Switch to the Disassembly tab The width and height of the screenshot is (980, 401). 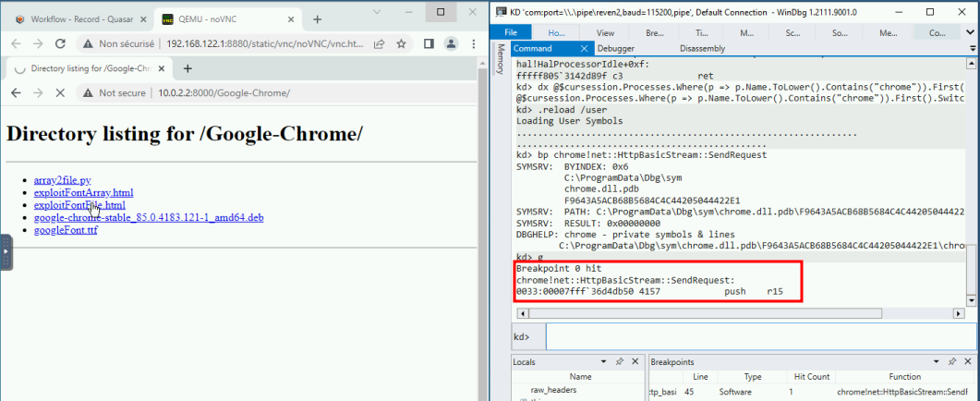[x=702, y=49]
